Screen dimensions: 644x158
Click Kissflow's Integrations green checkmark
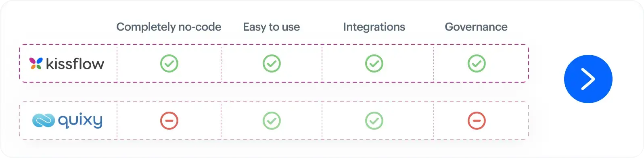pos(374,64)
